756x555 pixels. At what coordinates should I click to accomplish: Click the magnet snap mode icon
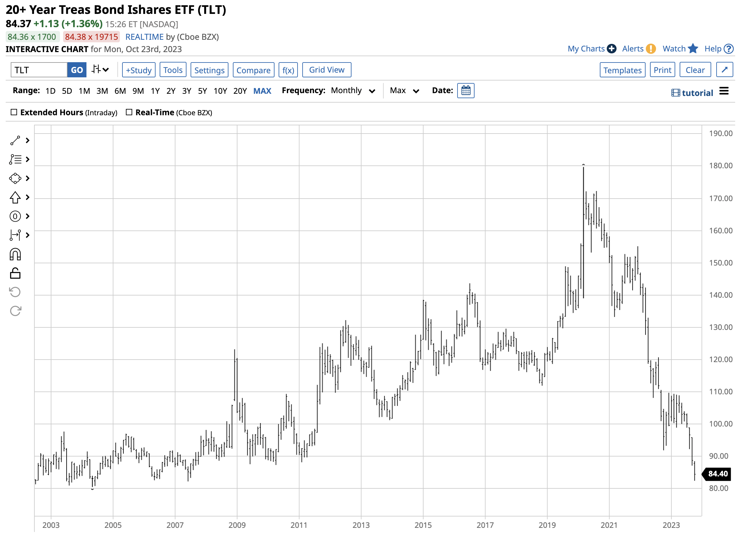click(15, 255)
